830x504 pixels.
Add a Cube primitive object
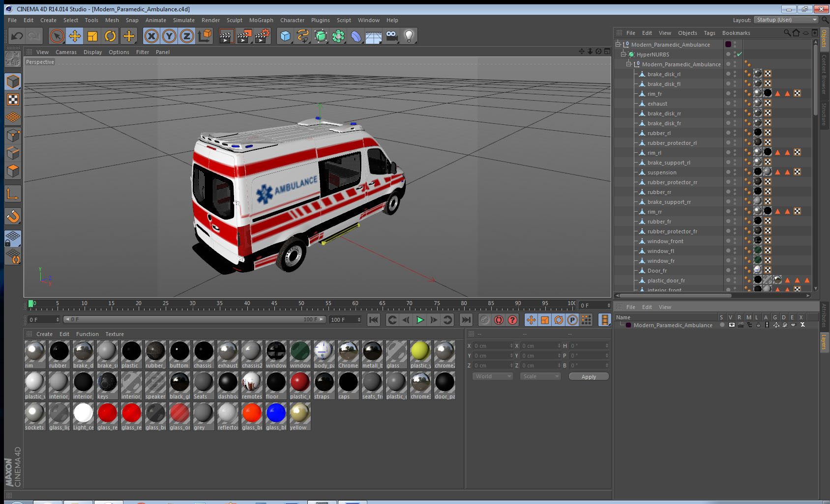(286, 36)
